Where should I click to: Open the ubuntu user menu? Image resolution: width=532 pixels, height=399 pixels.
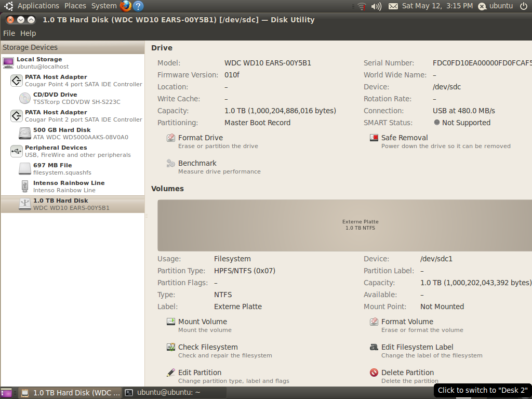(x=495, y=6)
